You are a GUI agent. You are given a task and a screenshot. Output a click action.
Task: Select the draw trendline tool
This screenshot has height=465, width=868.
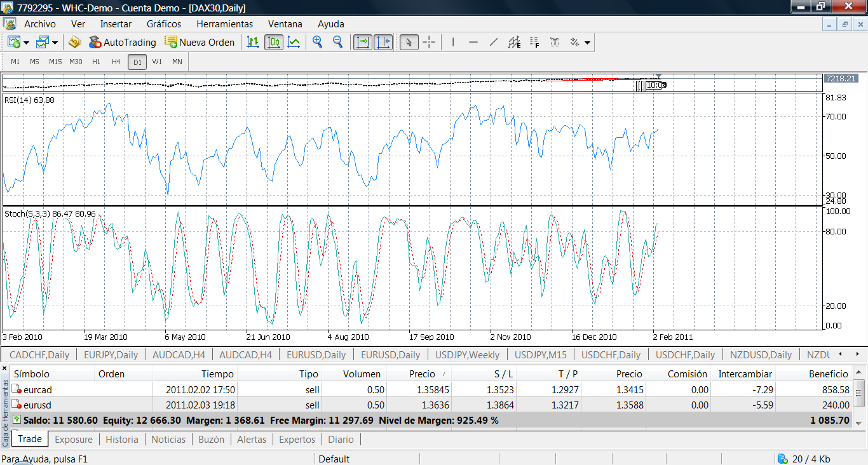coord(494,42)
